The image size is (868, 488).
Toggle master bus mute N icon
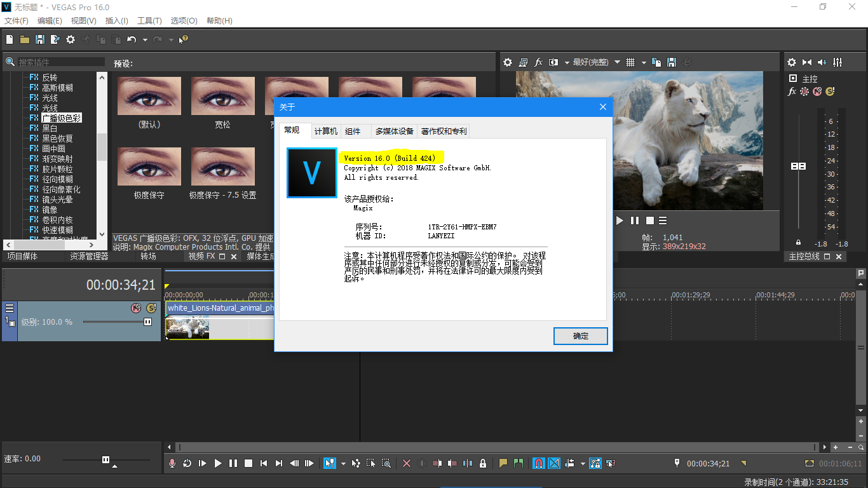pyautogui.click(x=817, y=91)
